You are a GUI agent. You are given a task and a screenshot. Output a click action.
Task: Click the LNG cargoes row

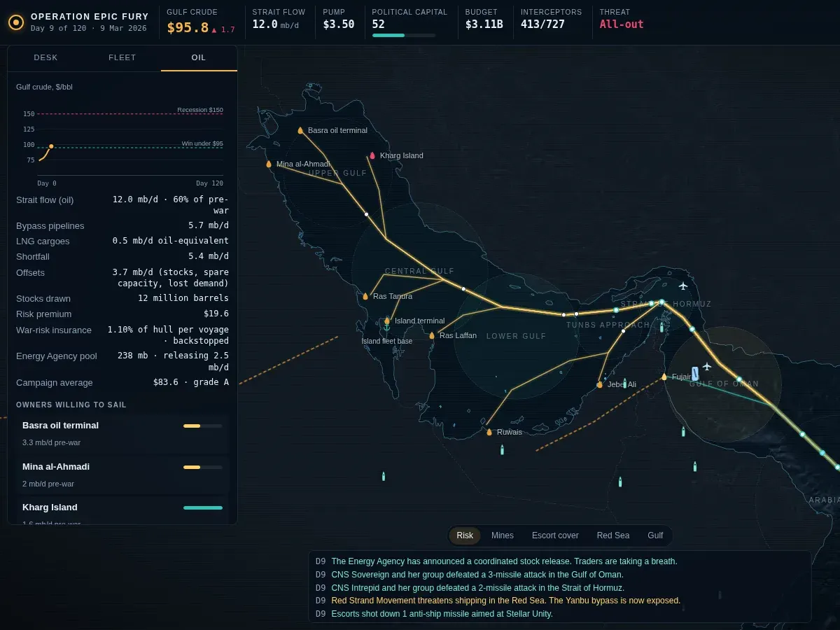(x=122, y=241)
